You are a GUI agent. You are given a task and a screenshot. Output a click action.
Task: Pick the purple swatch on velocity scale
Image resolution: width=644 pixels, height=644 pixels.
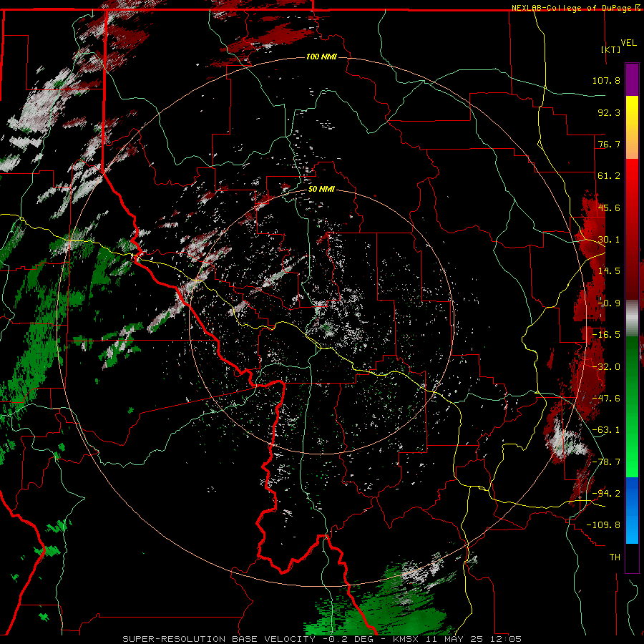click(632, 79)
